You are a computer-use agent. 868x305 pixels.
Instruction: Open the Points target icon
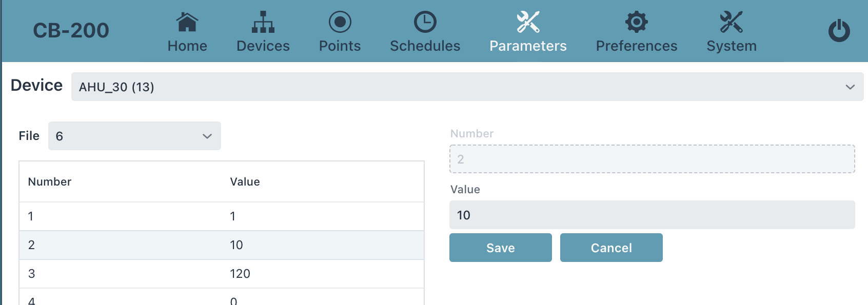[340, 22]
